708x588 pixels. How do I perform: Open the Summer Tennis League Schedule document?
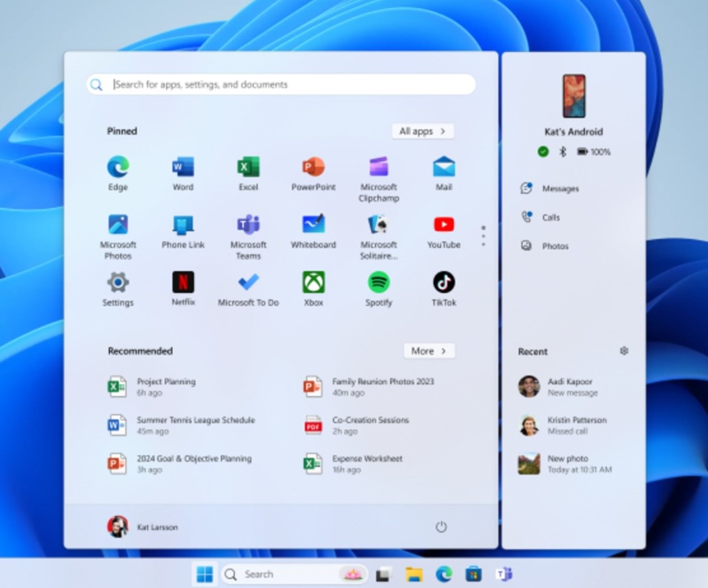(x=195, y=425)
